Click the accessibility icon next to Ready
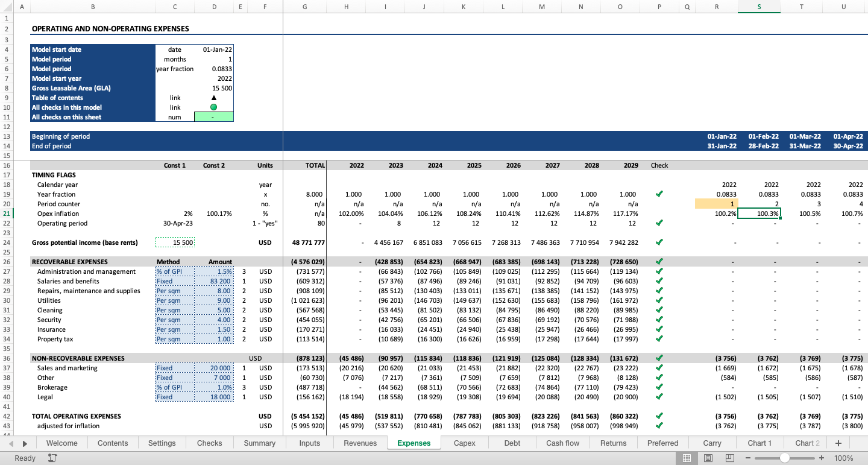Screen dimensions: 868x465 [52, 458]
